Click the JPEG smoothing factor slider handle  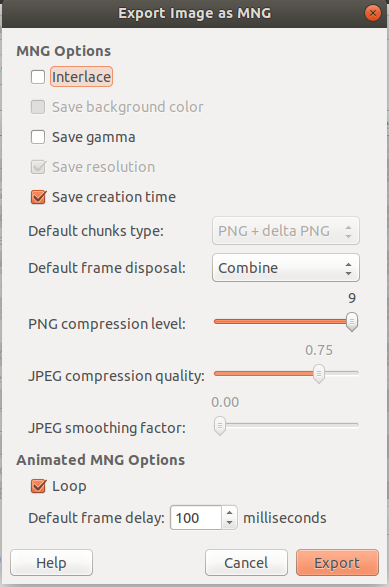pos(220,426)
